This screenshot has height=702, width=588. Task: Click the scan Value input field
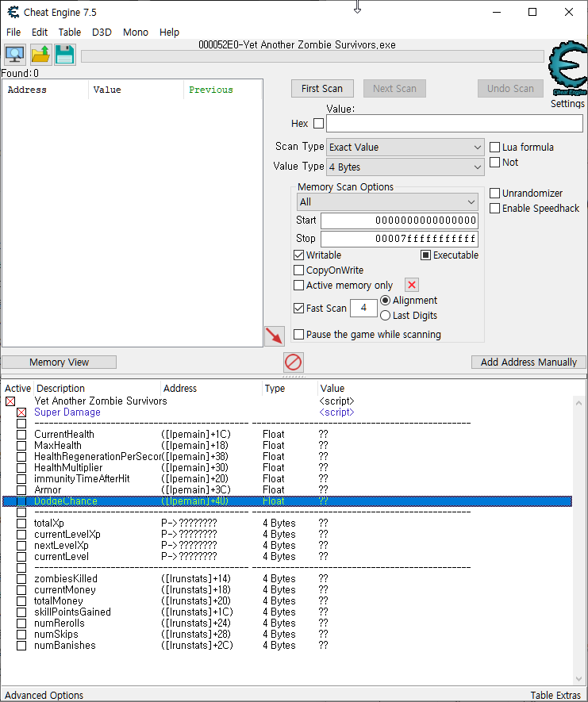click(x=455, y=123)
